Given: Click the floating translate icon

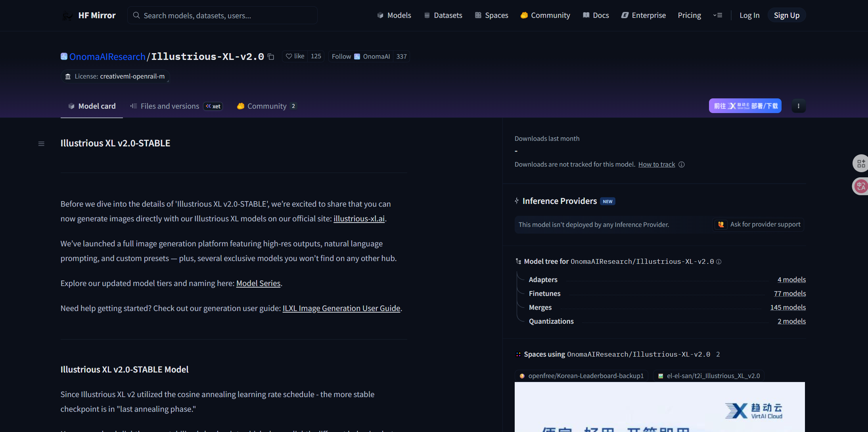Looking at the screenshot, I should click(x=861, y=186).
